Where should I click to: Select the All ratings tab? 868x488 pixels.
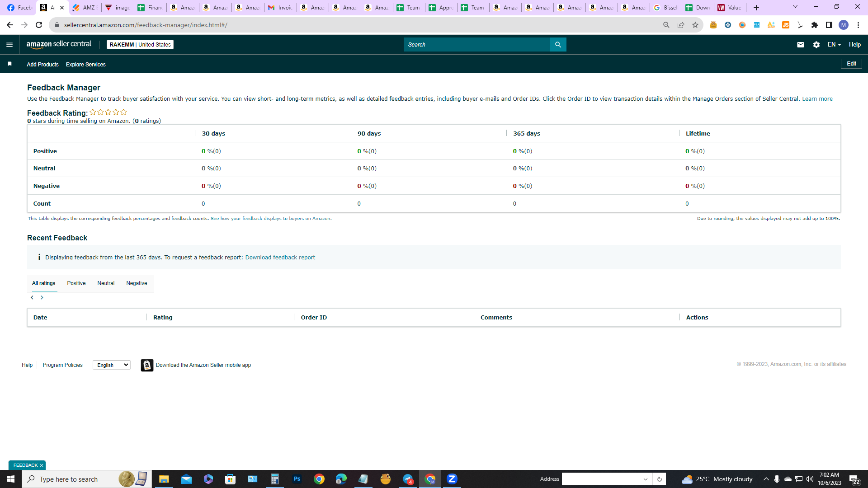pyautogui.click(x=43, y=283)
